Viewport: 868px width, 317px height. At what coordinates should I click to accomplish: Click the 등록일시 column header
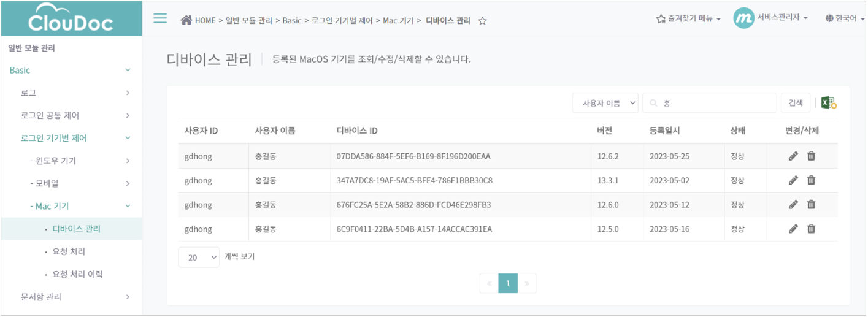pyautogui.click(x=664, y=131)
